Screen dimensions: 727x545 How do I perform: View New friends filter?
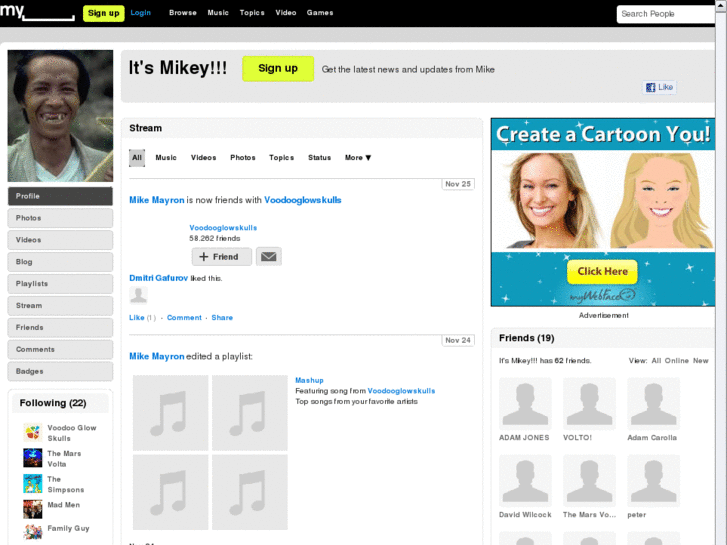701,360
